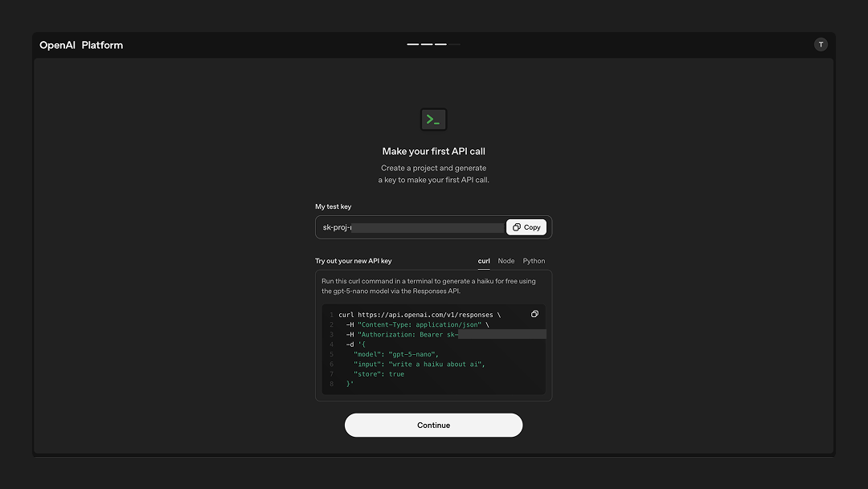This screenshot has height=489, width=868.
Task: Click the "Authorization: Bearer" code line
Action: 445,335
